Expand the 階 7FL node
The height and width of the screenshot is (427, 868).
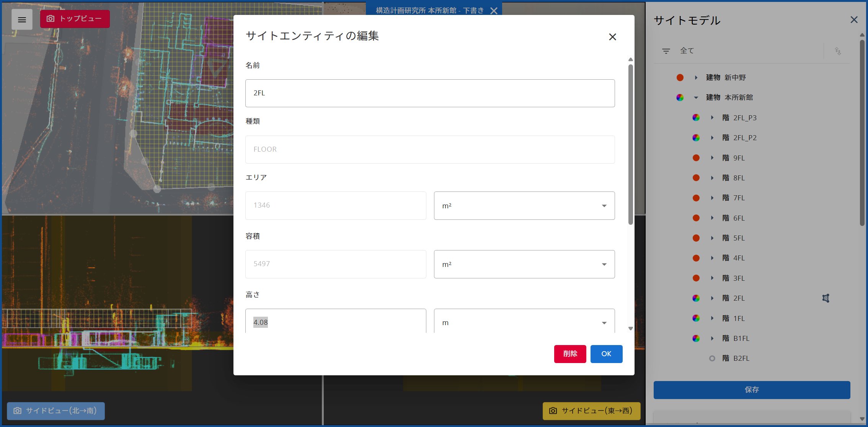pyautogui.click(x=712, y=198)
